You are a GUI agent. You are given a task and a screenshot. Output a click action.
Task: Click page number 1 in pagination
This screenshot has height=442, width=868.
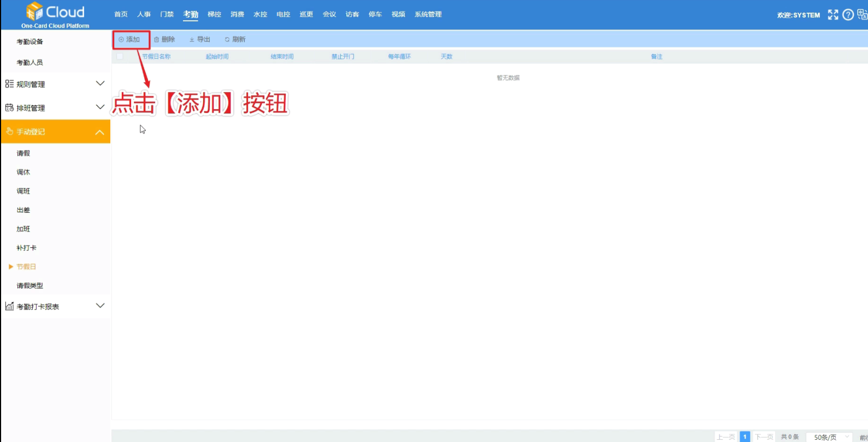click(x=745, y=437)
